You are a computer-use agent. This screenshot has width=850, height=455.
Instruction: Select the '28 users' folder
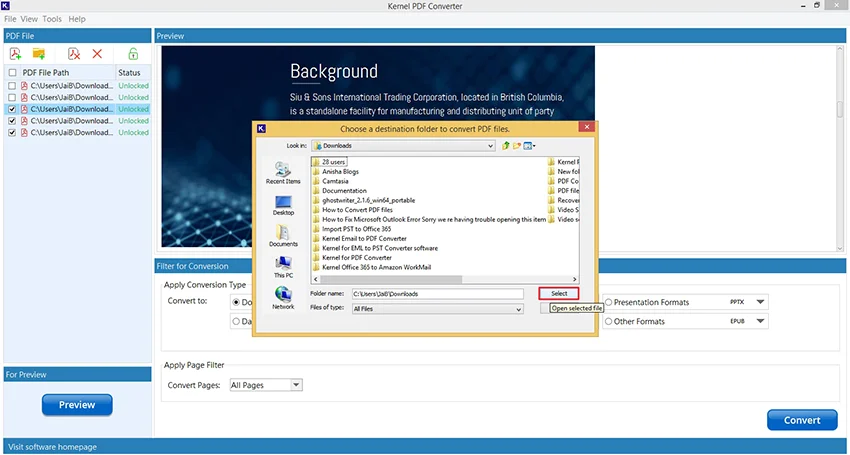pyautogui.click(x=329, y=162)
